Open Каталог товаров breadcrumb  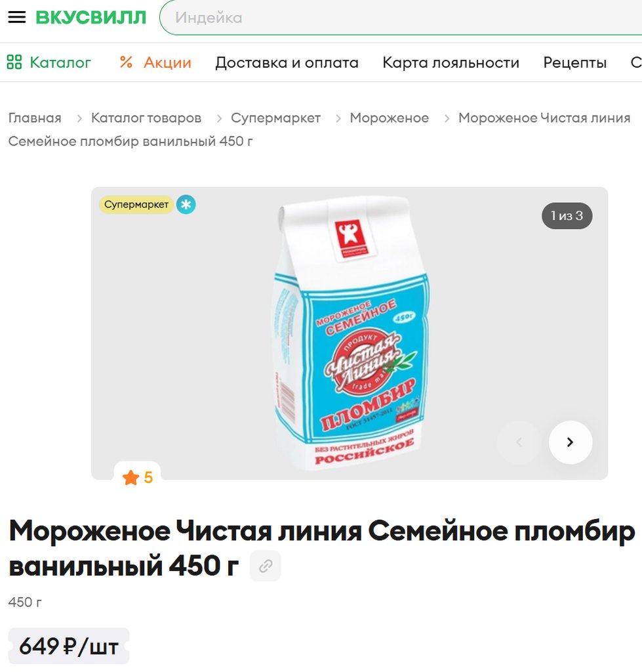146,117
